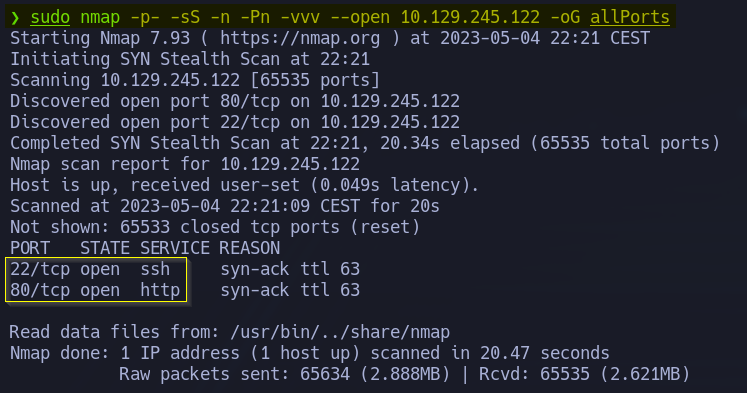Click the --open flag in command
This screenshot has height=393, width=747.
(x=360, y=17)
